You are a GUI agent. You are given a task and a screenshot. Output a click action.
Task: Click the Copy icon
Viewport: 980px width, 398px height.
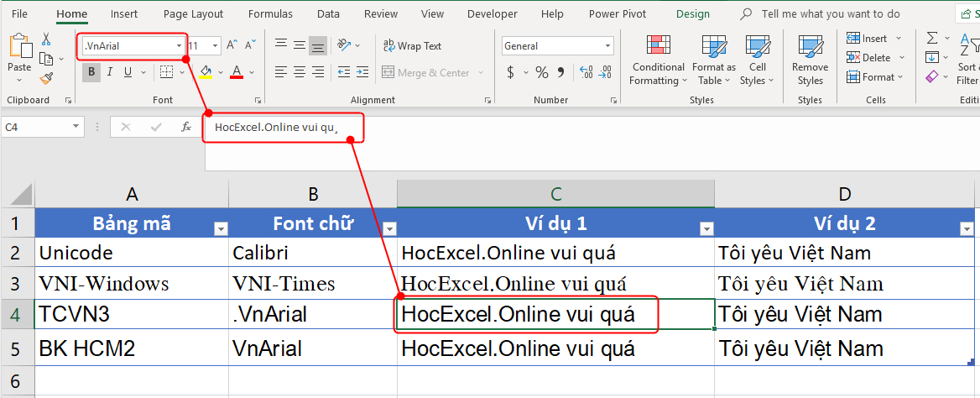(x=45, y=59)
